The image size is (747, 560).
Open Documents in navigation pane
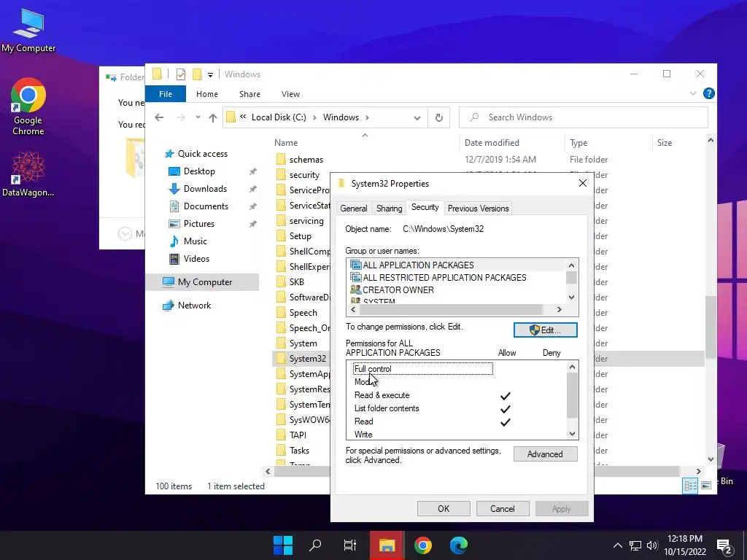tap(206, 206)
